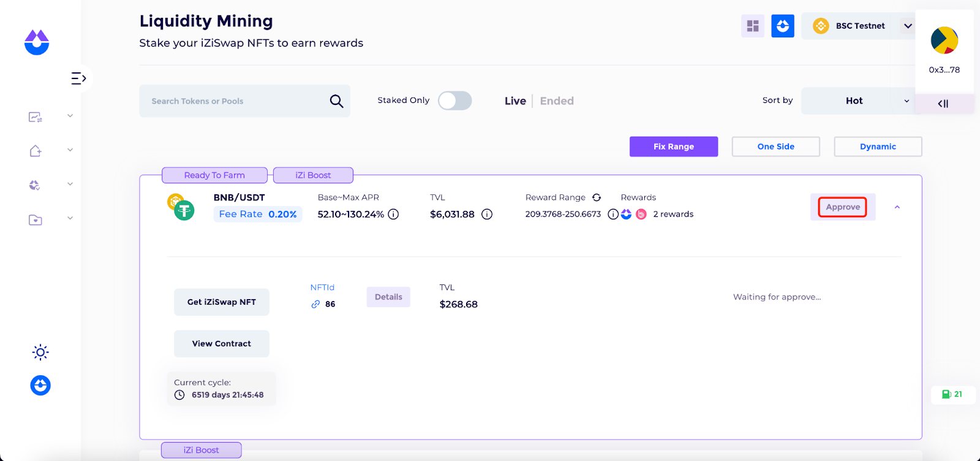
Task: Click the BNB/USDT token pair icon
Action: tap(181, 207)
